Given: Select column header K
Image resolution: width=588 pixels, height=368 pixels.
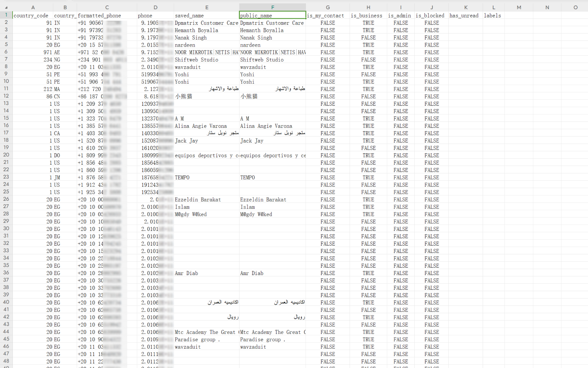Looking at the screenshot, I should [x=466, y=7].
